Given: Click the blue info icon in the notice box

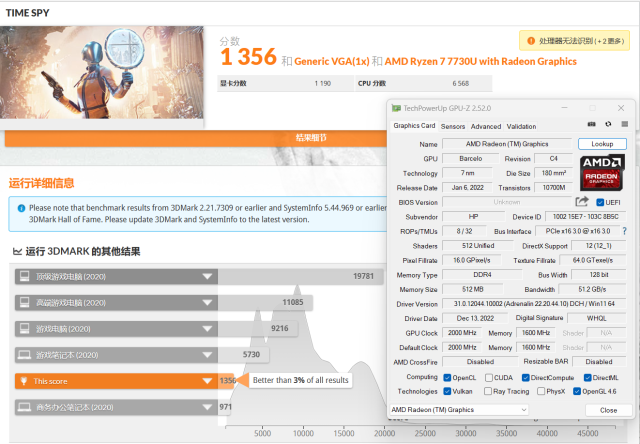Looking at the screenshot, I should (x=21, y=209).
